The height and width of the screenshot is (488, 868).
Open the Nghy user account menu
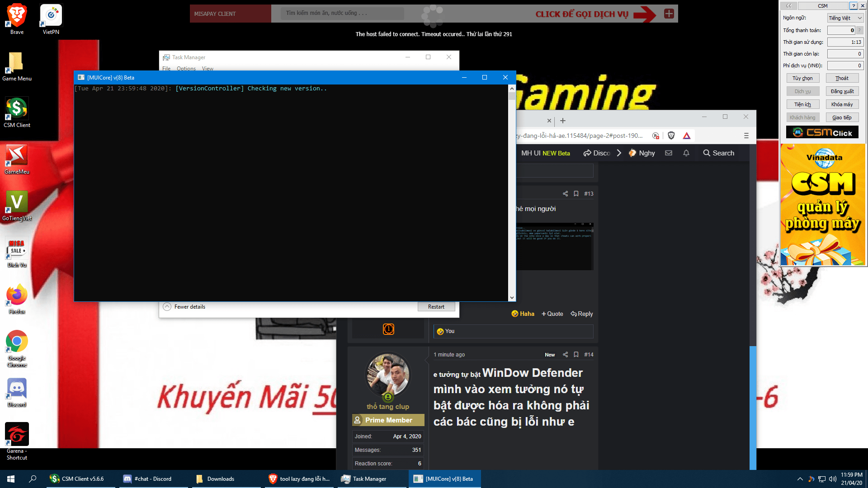[x=642, y=153]
